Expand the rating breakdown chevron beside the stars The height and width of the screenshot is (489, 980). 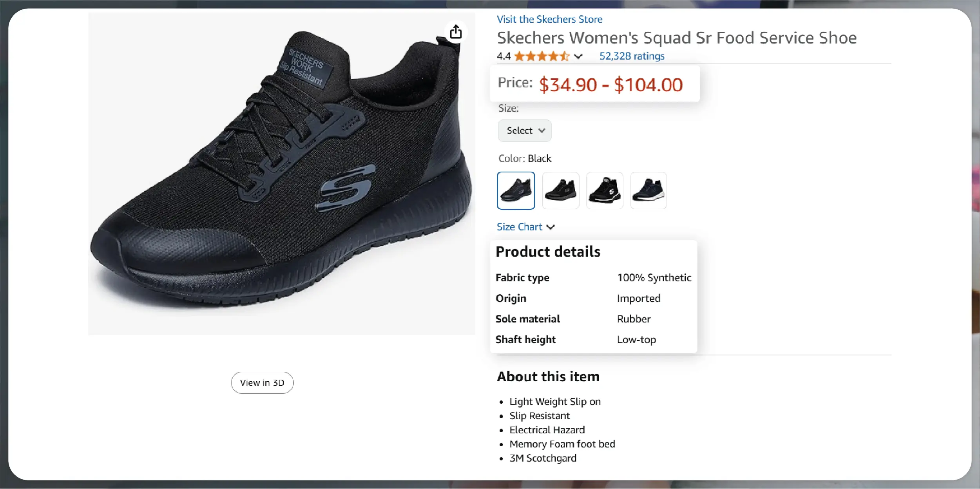point(578,56)
